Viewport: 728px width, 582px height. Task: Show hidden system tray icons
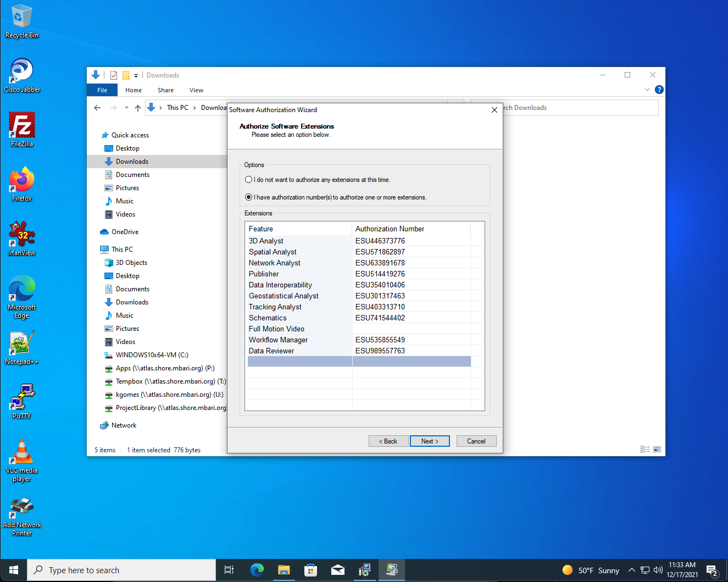[632, 570]
